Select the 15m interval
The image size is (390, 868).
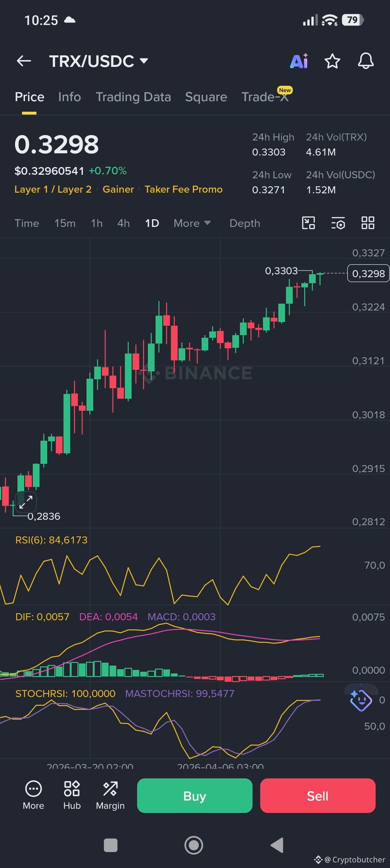click(x=65, y=223)
